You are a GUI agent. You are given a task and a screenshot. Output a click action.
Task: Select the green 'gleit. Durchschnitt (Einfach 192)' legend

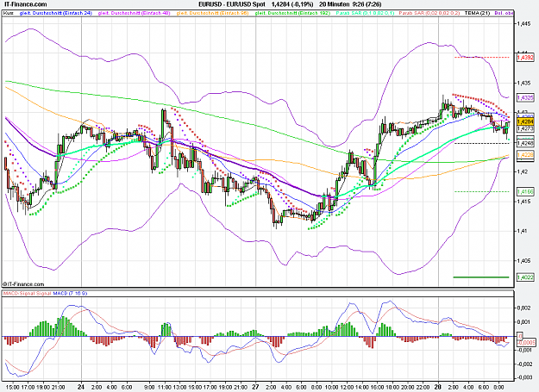(292, 13)
